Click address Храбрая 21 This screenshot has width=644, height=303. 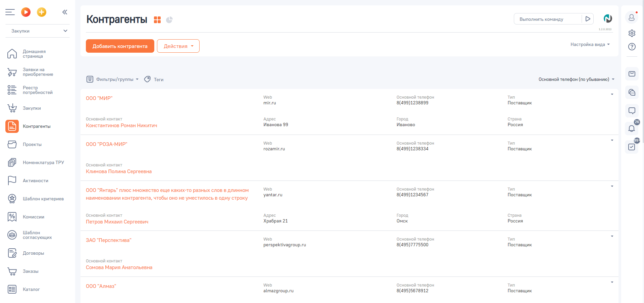[275, 221]
